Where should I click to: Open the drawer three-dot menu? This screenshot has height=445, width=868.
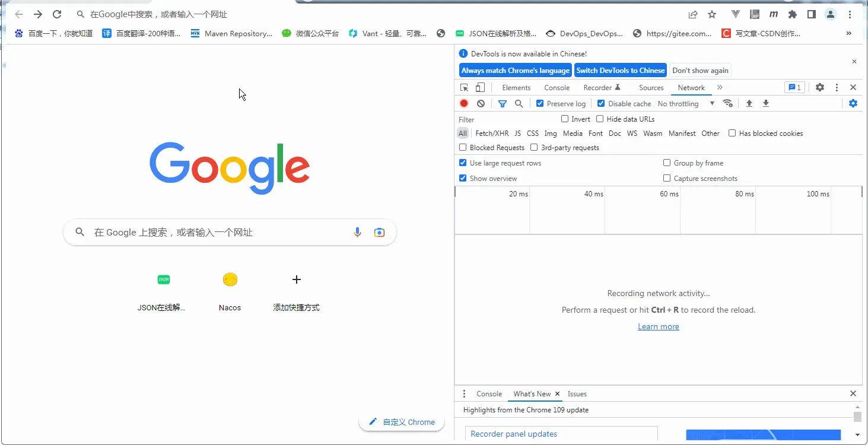464,393
